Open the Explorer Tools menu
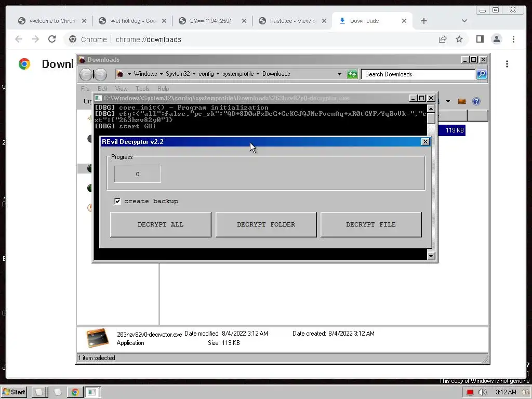The image size is (532, 399). pos(142,88)
